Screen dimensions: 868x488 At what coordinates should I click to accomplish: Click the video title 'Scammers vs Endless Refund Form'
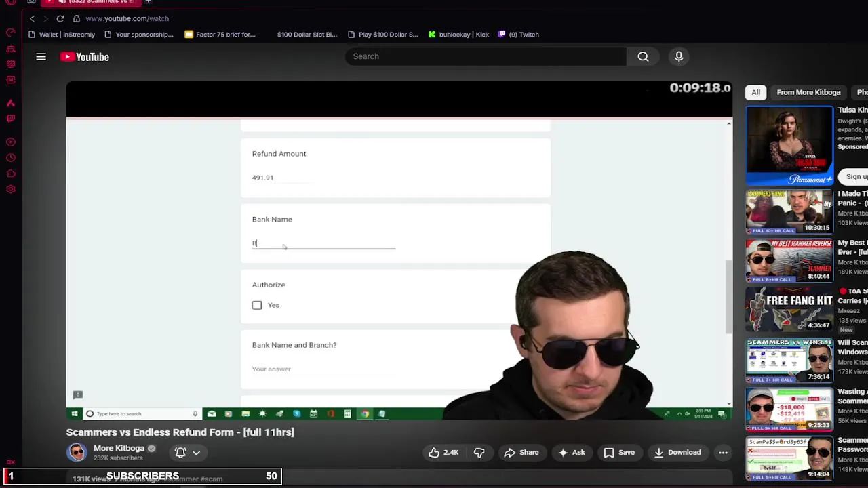pos(180,432)
